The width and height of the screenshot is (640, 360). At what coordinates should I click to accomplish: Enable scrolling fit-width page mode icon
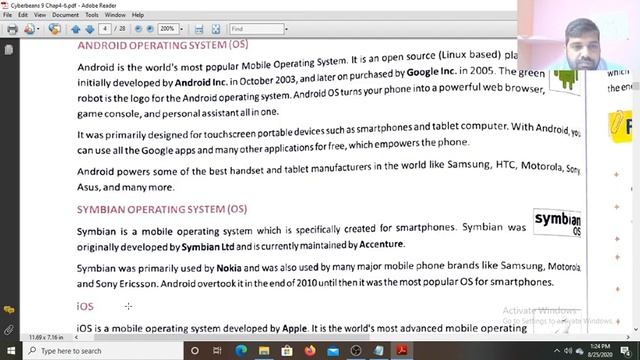point(199,29)
